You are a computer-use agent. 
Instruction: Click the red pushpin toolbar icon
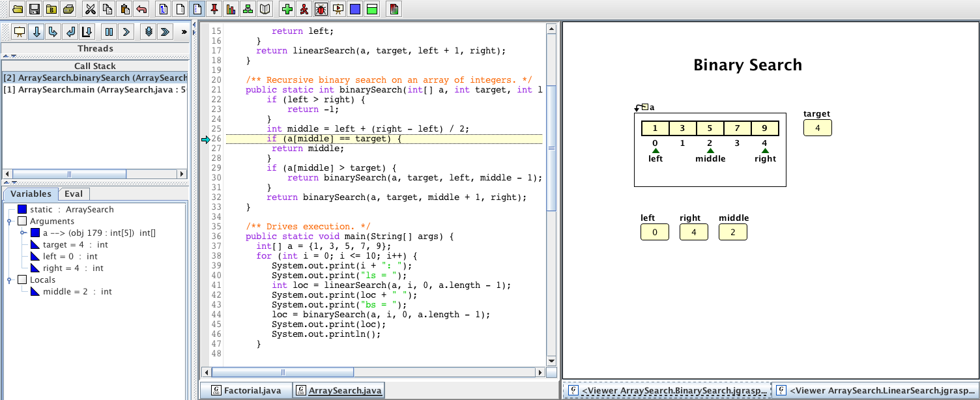tap(214, 9)
